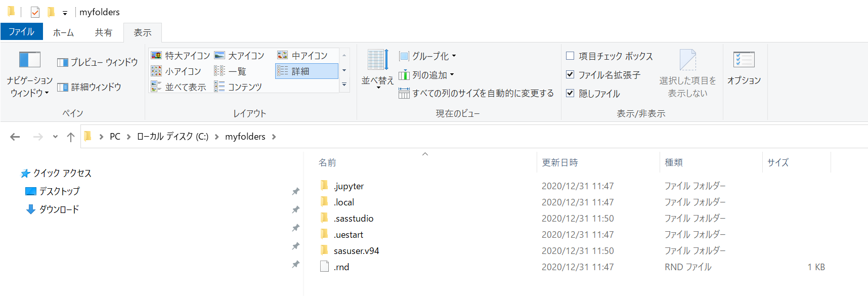Click the RND ファイル type cell
This screenshot has width=868, height=298.
[x=688, y=267]
